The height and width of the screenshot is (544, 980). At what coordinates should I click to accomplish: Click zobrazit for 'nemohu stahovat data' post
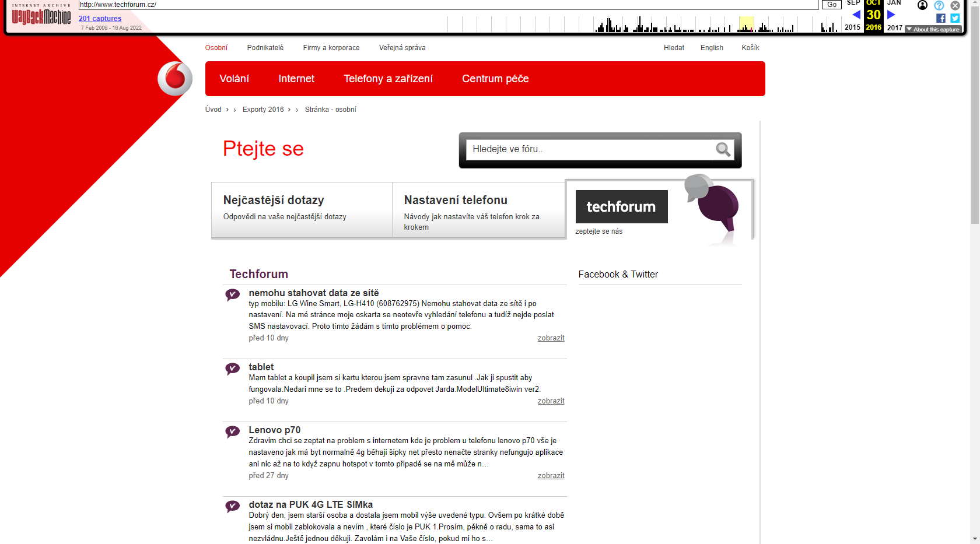click(x=551, y=338)
